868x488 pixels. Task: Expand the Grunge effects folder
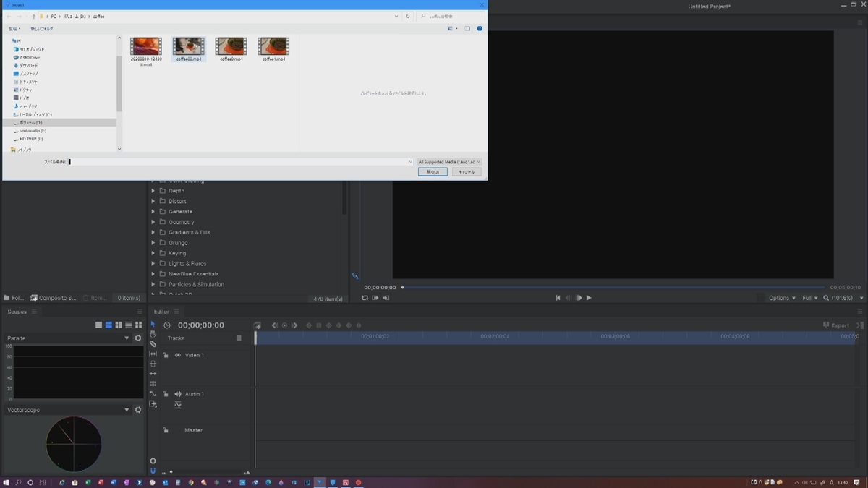[153, 243]
